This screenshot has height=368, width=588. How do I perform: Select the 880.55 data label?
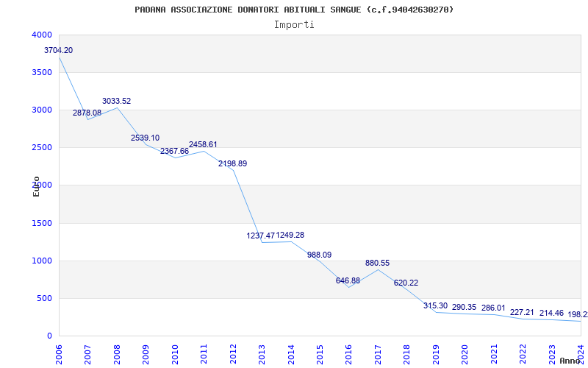(378, 263)
